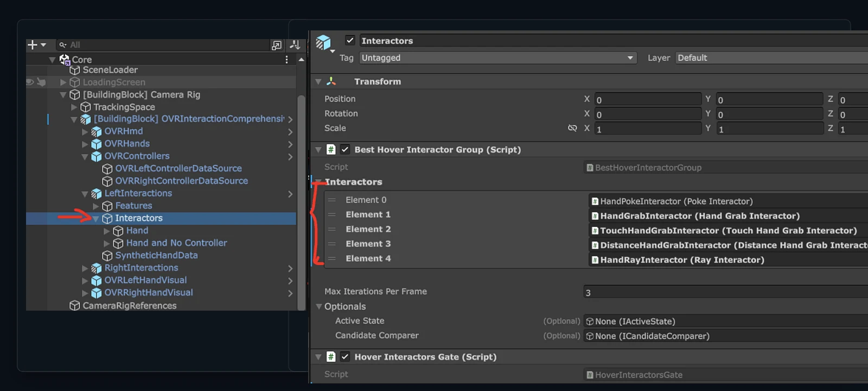
Task: Collapse the Optionals foldout
Action: click(x=319, y=306)
